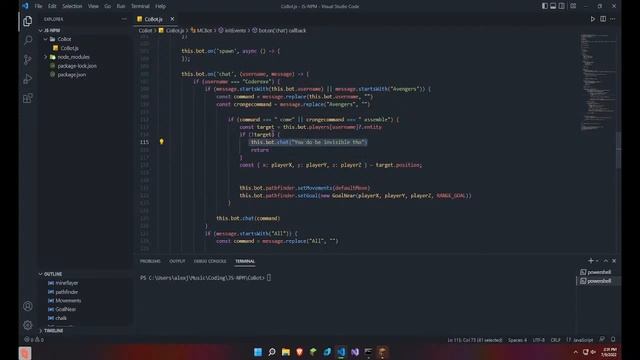
Task: Click the lightbulb code action on line 115
Action: tap(162, 142)
